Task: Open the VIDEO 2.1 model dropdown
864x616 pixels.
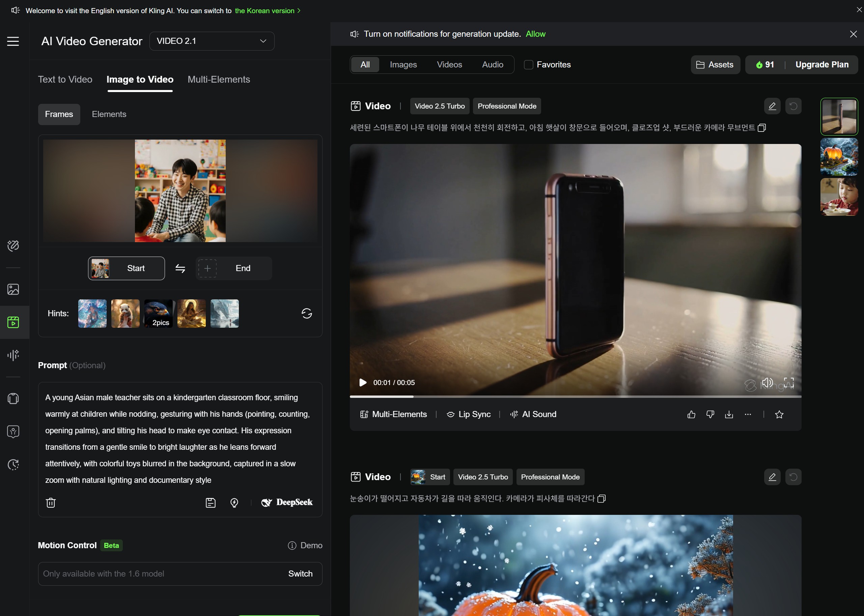Action: click(x=212, y=41)
